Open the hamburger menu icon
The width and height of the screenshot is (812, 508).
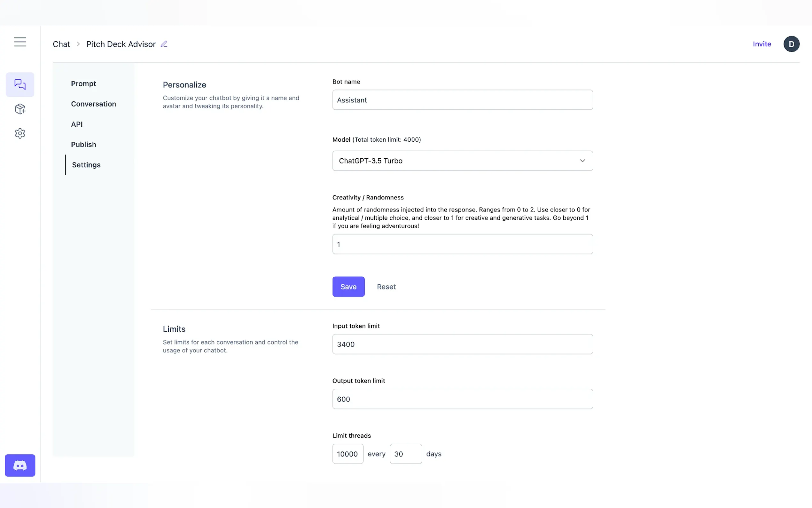pos(20,42)
